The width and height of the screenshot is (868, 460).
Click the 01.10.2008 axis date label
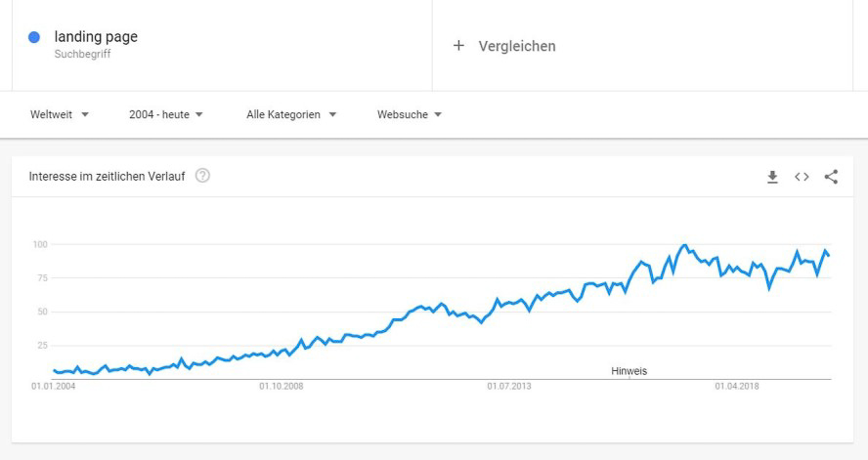[x=282, y=386]
